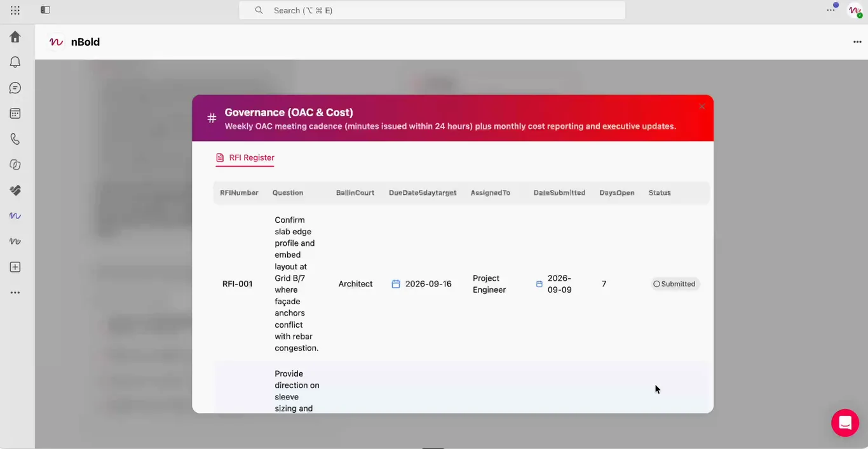The width and height of the screenshot is (868, 449).
Task: Click the add apps plus icon
Action: (15, 267)
